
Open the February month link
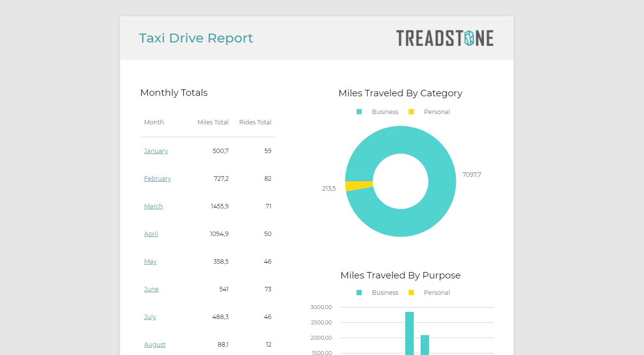[x=157, y=179]
